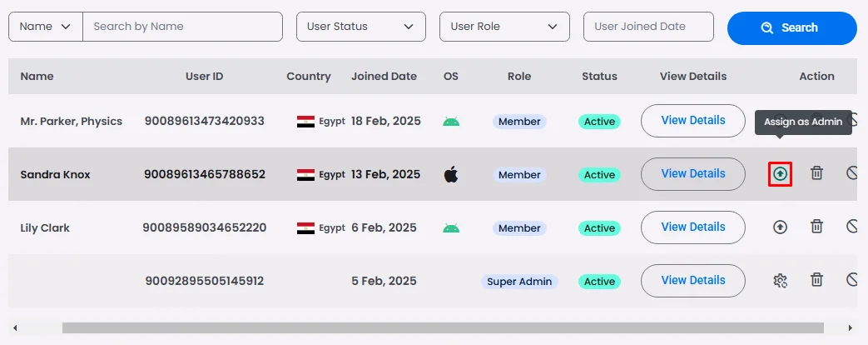Image resolution: width=868 pixels, height=345 pixels.
Task: Expand the User Role dropdown
Action: click(x=504, y=27)
